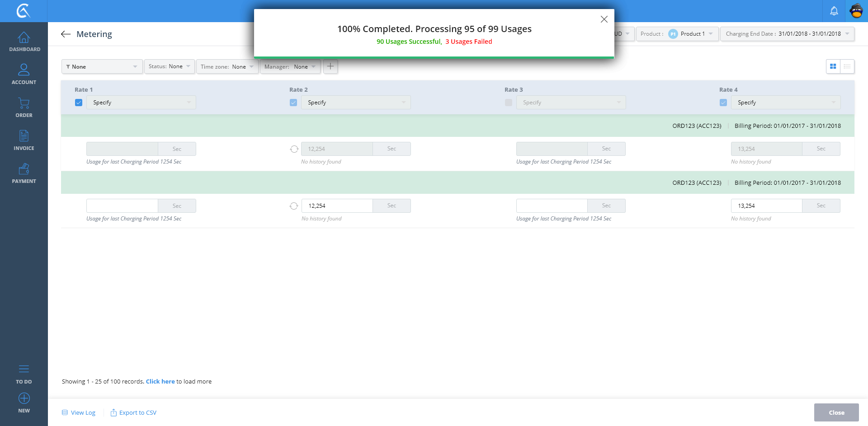Open the New item plus icon
The image size is (868, 426).
click(x=24, y=398)
